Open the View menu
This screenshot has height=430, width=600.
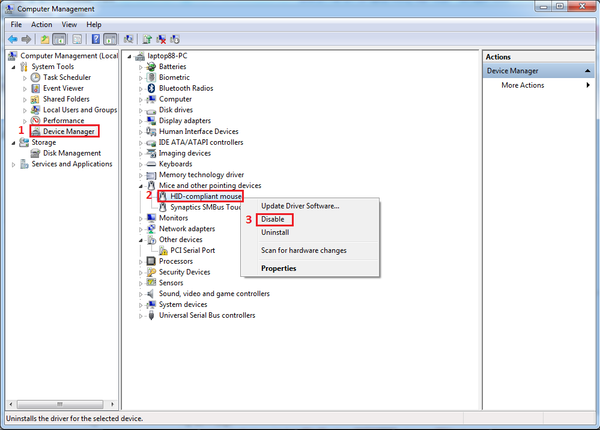(69, 24)
